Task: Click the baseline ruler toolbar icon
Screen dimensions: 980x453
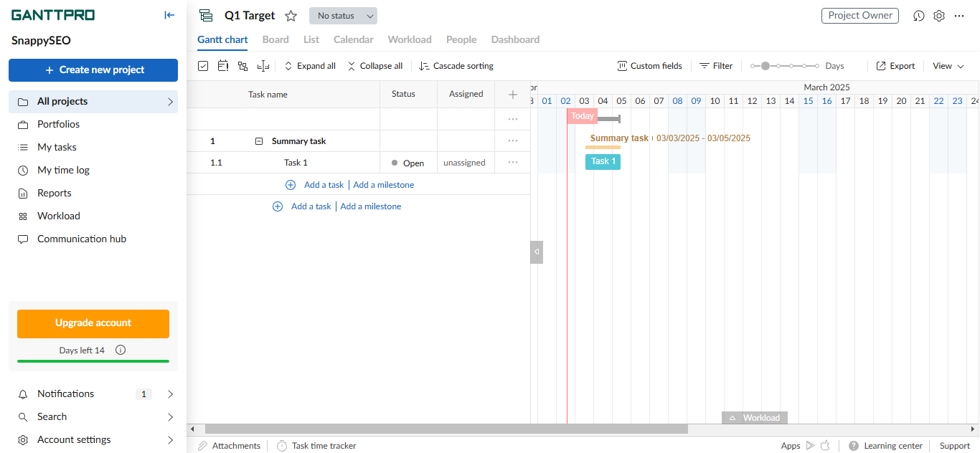Action: (x=263, y=66)
